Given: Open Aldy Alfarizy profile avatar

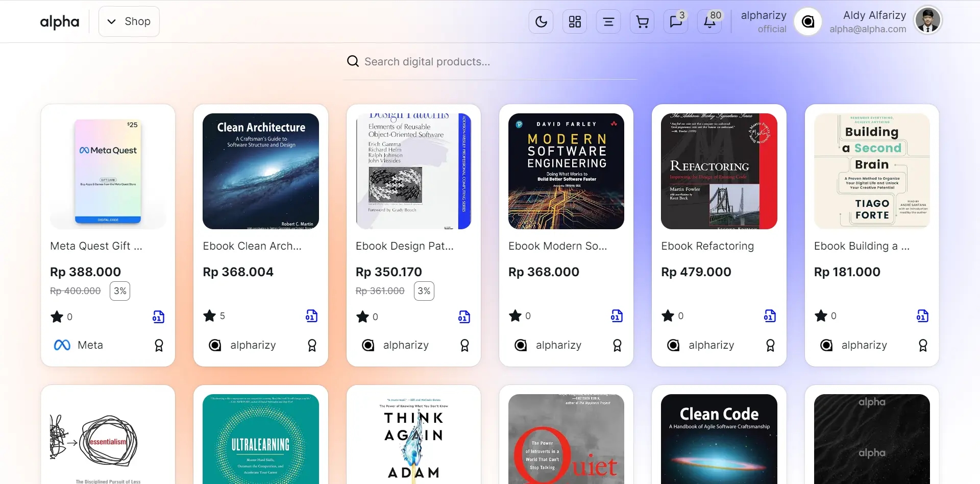Looking at the screenshot, I should coord(928,21).
